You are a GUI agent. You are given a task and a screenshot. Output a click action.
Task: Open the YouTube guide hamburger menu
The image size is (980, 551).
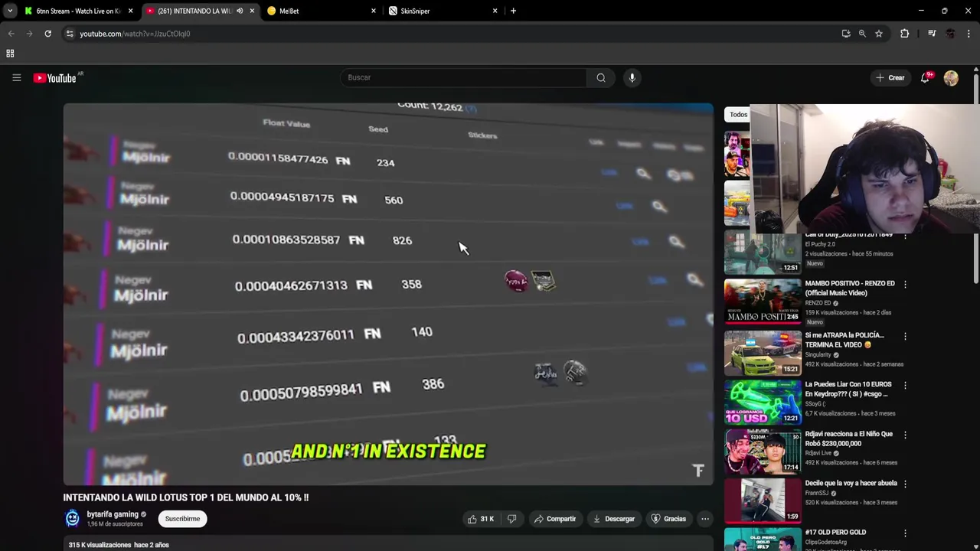16,77
